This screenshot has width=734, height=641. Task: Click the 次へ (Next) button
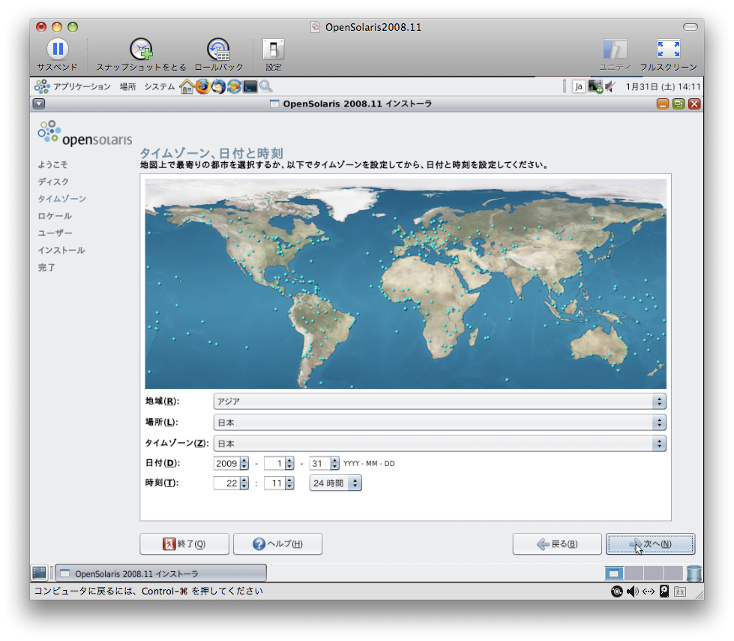tap(650, 544)
